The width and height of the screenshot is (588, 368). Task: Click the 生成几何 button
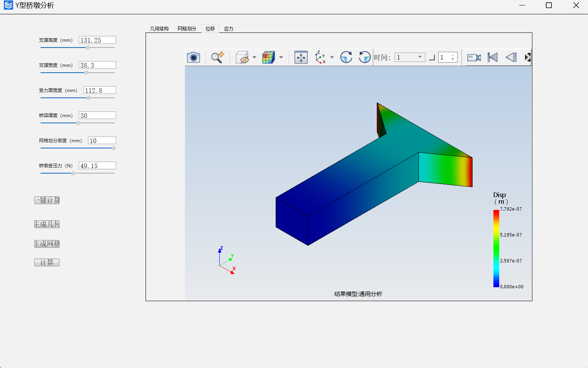(x=47, y=224)
